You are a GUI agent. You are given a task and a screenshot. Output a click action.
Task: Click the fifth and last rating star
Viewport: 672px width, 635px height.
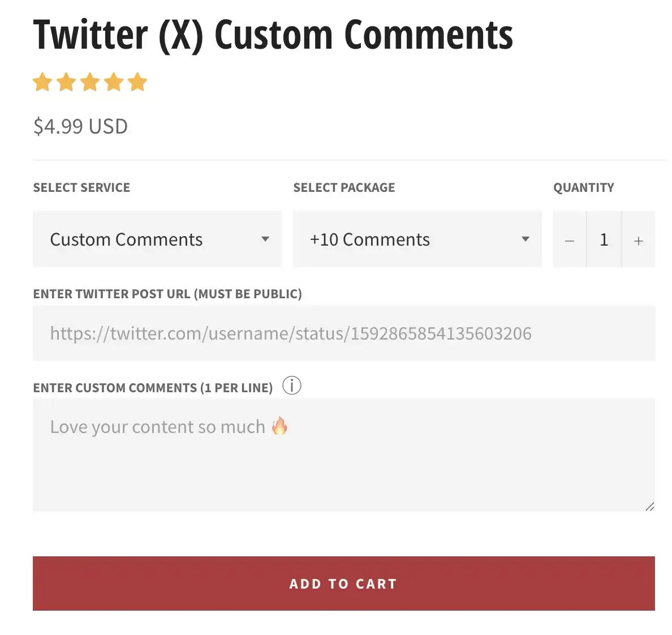coord(137,83)
